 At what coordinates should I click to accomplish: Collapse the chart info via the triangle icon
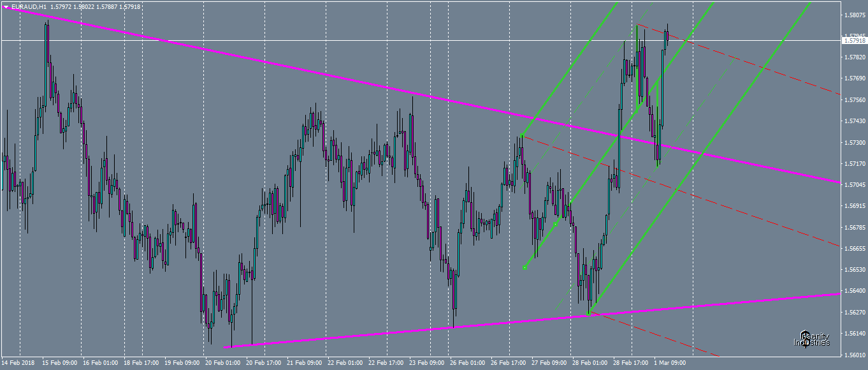tap(6, 6)
